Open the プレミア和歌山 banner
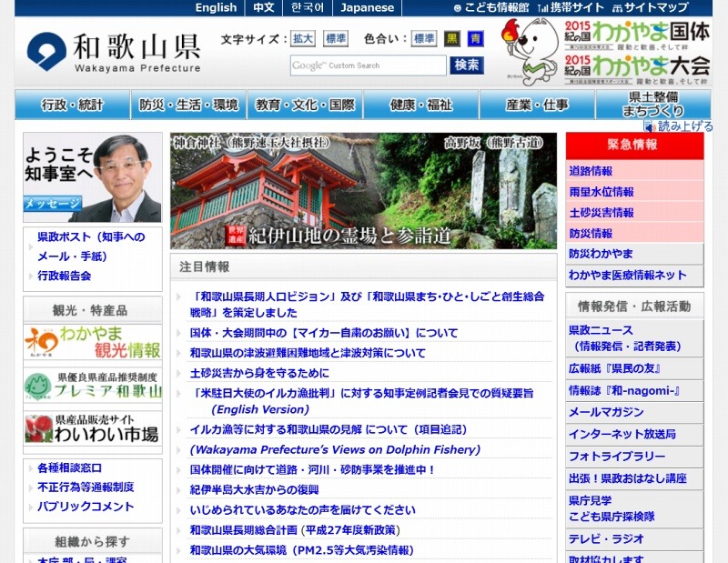Viewport: 728px width, 563px height. pos(93,386)
